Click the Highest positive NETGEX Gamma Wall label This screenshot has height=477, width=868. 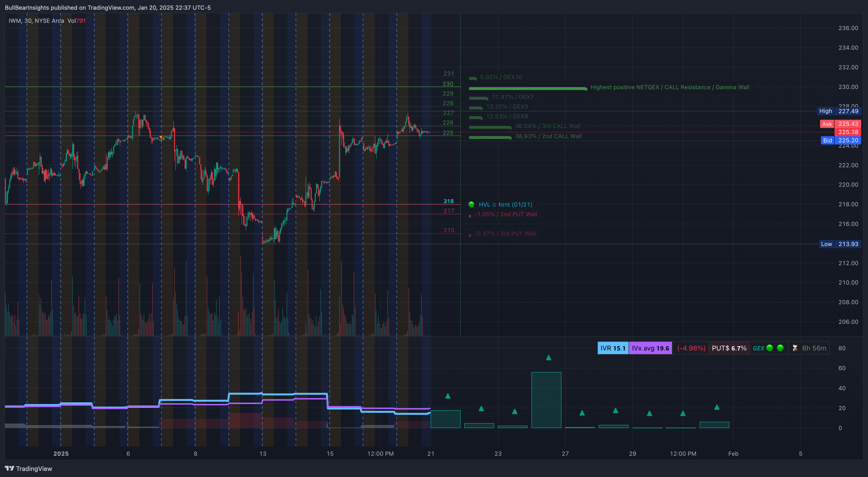[x=670, y=87]
